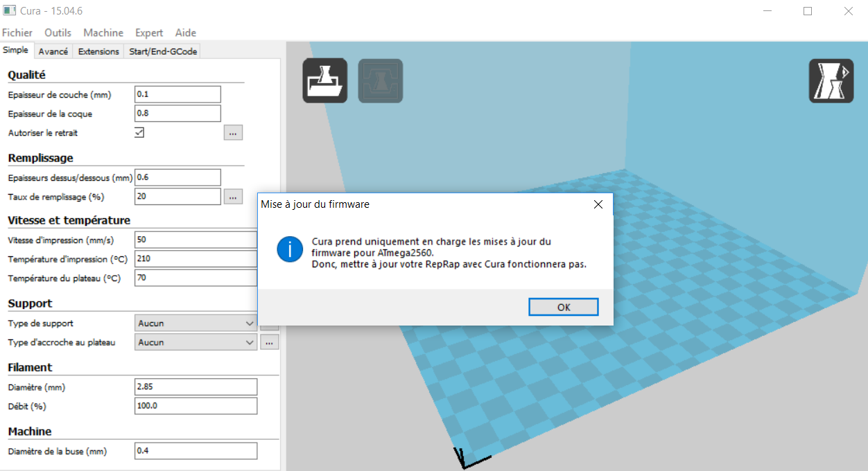Click the ATmega2560 dialog message text
This screenshot has height=471, width=868.
pos(449,252)
